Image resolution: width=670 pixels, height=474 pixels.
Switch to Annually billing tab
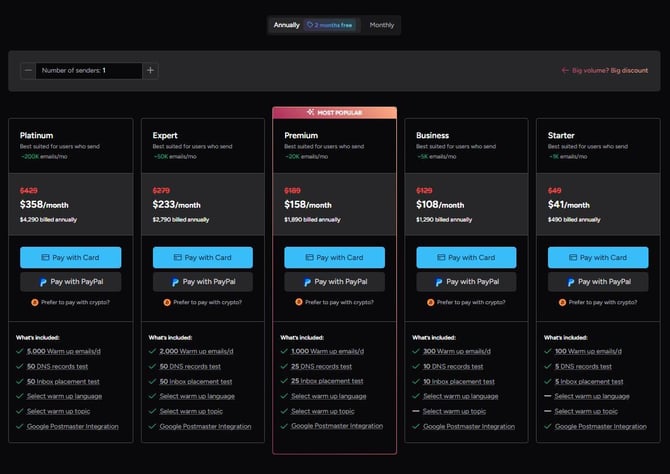click(x=287, y=25)
